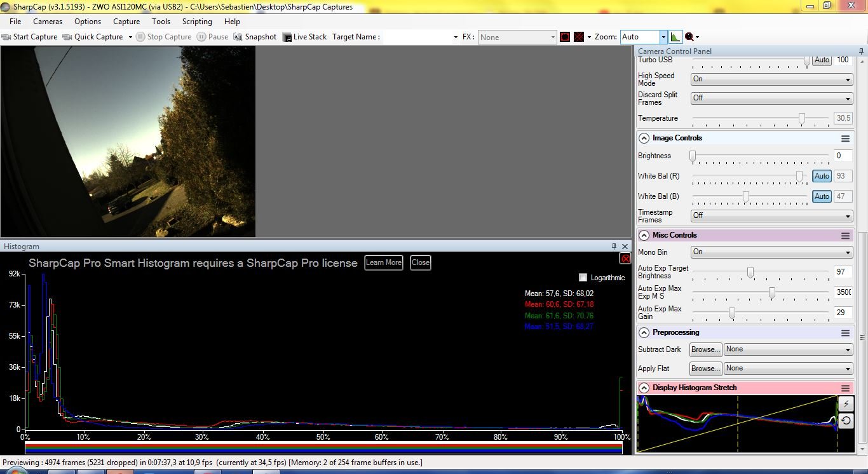Open Live Stack tool
Screen dimensions: 868x474
pyautogui.click(x=305, y=37)
